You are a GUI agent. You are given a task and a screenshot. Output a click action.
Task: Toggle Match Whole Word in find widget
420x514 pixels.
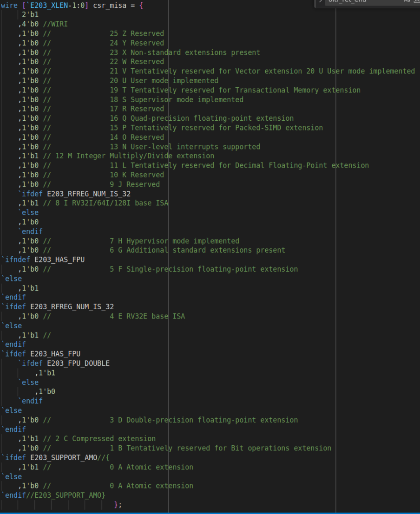click(417, 1)
